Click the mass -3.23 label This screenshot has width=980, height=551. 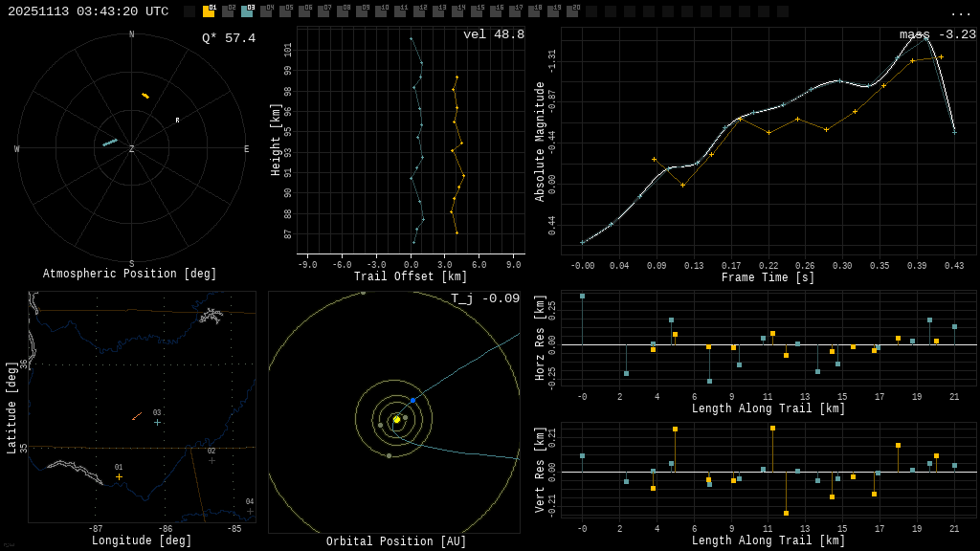(937, 34)
